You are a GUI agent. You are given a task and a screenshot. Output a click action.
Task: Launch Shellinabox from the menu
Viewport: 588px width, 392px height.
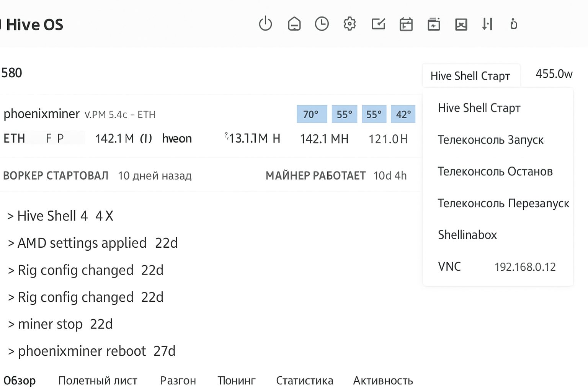[467, 235]
